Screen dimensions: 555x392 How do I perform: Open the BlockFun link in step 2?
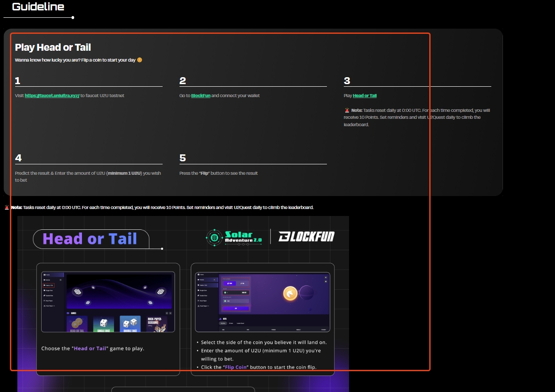201,95
